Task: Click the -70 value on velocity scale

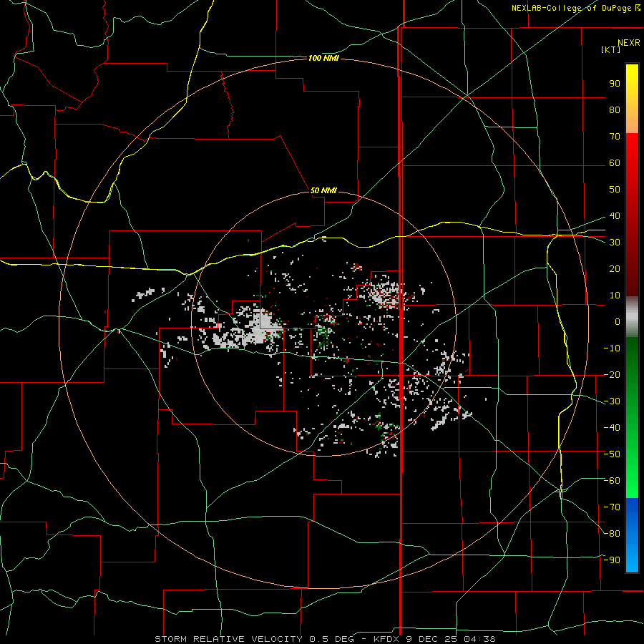Action: (x=612, y=507)
